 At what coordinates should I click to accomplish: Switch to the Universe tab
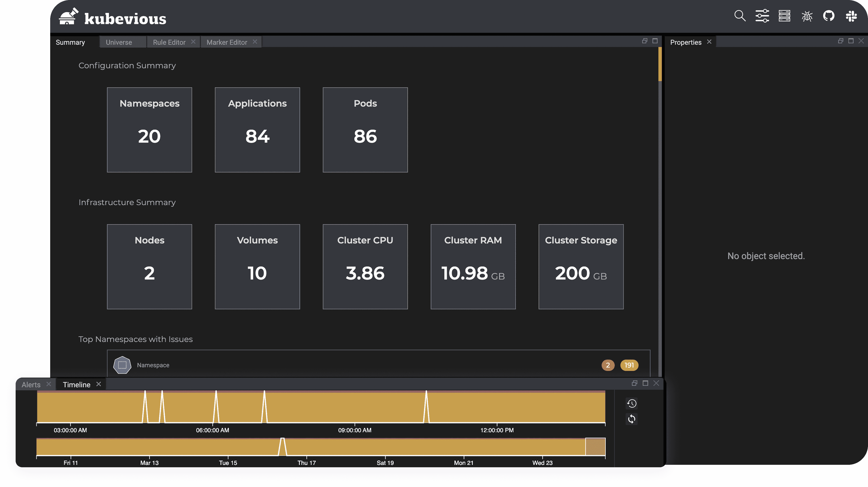tap(119, 42)
